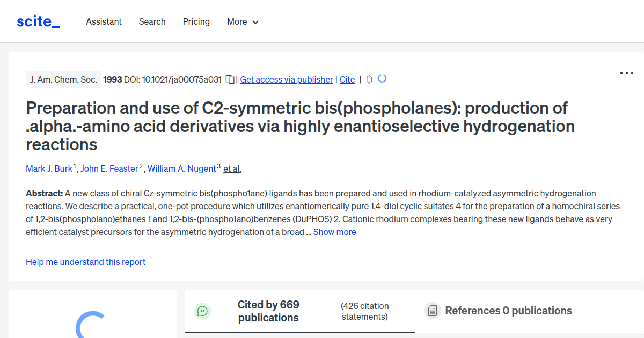Show more of the abstract
This screenshot has width=644, height=338.
(x=334, y=232)
